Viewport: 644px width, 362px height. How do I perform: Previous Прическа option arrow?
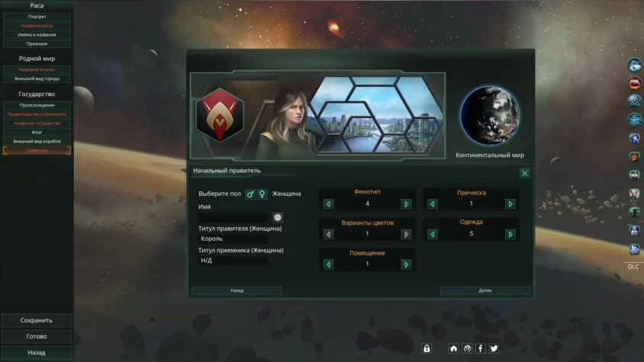click(x=432, y=204)
